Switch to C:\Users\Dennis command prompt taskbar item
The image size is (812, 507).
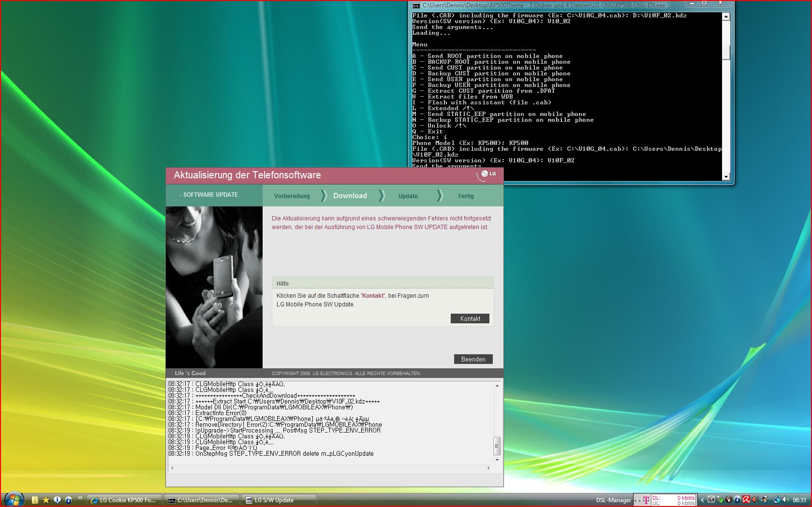tap(201, 500)
